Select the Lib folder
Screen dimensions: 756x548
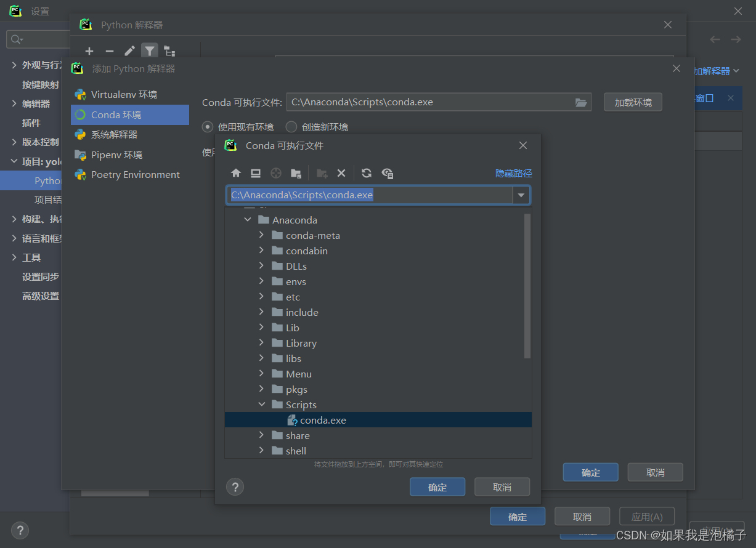coord(293,328)
